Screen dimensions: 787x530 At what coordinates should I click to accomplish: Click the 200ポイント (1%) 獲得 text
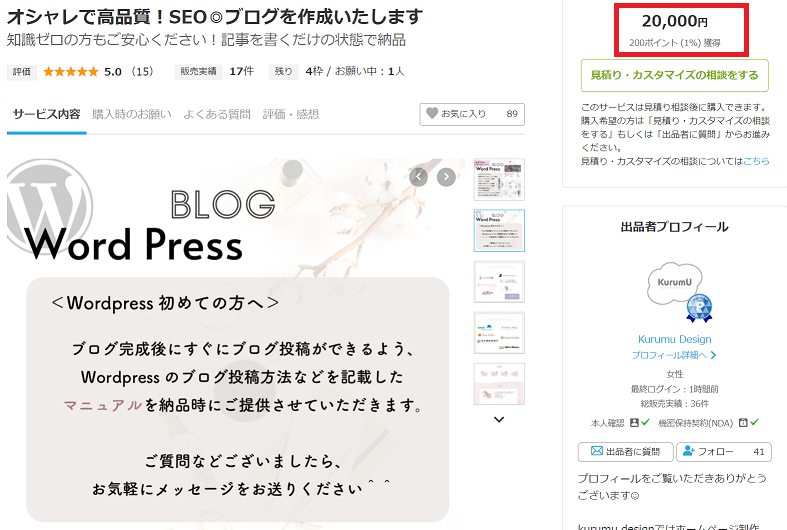675,43
